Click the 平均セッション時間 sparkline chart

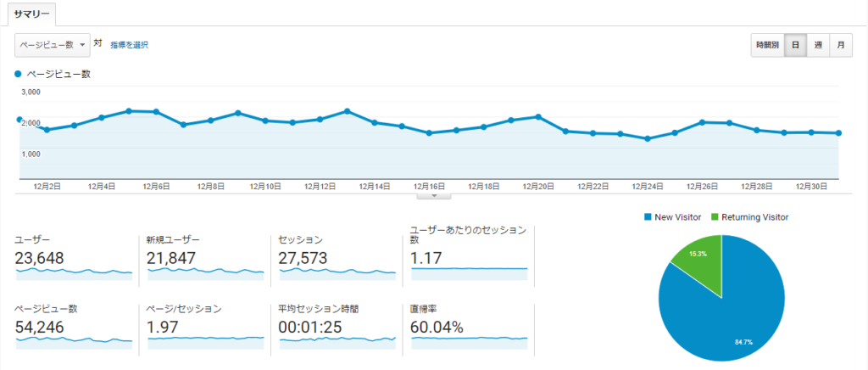337,344
